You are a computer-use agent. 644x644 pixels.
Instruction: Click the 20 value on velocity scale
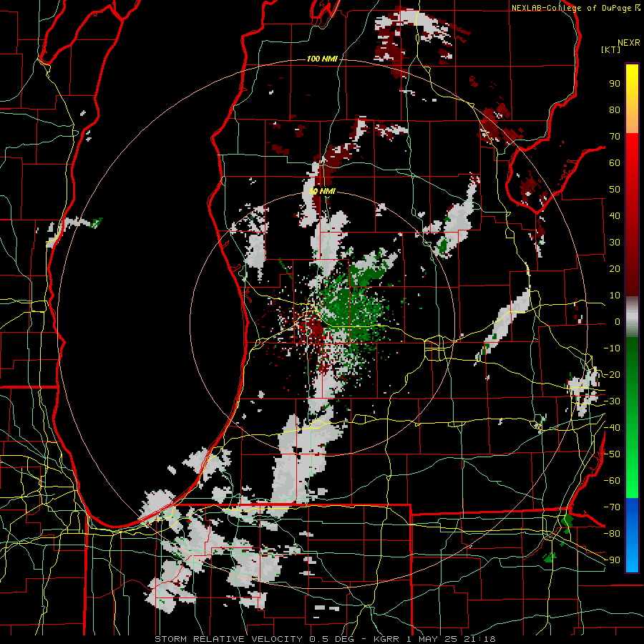click(x=615, y=268)
